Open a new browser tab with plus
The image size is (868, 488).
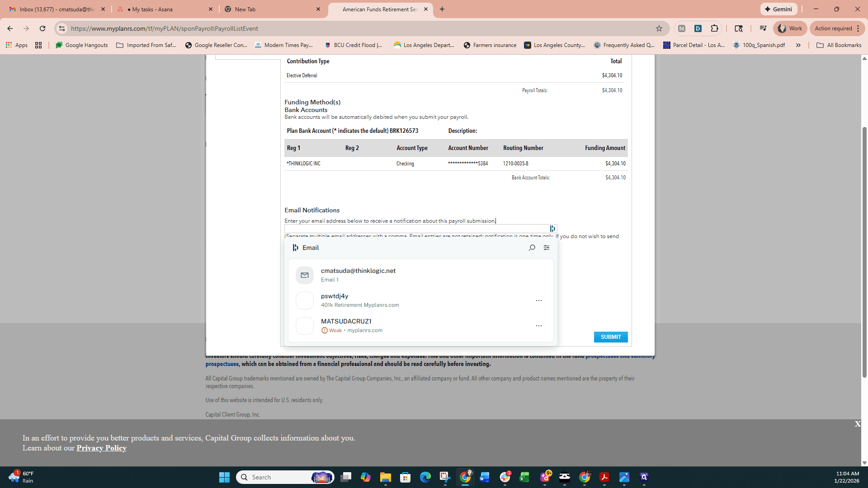442,9
